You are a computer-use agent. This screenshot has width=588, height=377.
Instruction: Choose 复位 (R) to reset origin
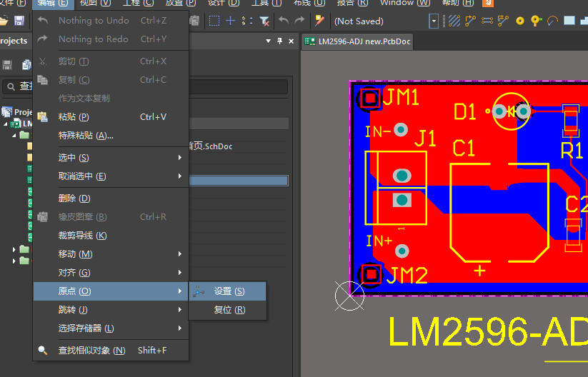tap(229, 310)
